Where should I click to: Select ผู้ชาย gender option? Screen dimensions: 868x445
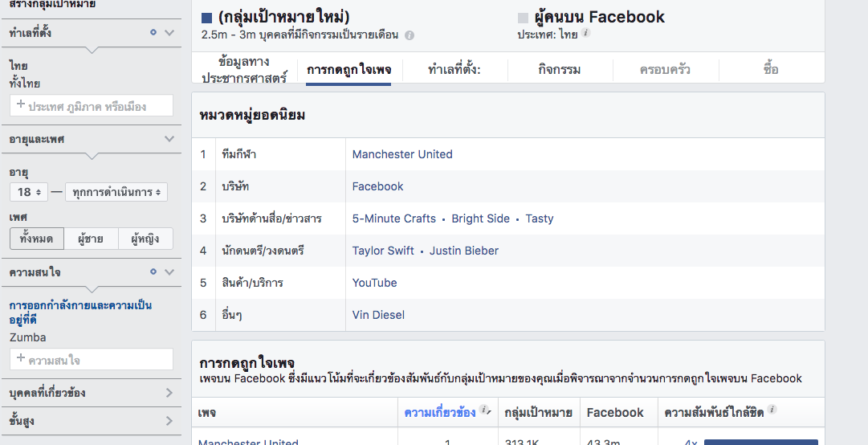pyautogui.click(x=91, y=239)
